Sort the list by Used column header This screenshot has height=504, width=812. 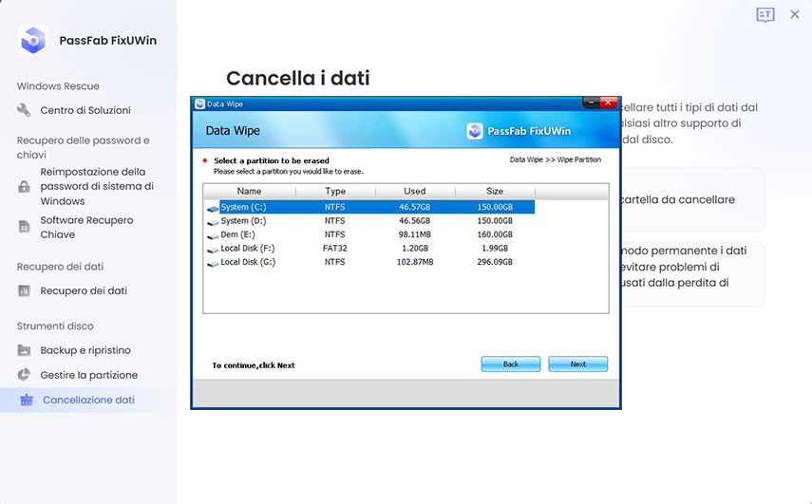tap(415, 191)
